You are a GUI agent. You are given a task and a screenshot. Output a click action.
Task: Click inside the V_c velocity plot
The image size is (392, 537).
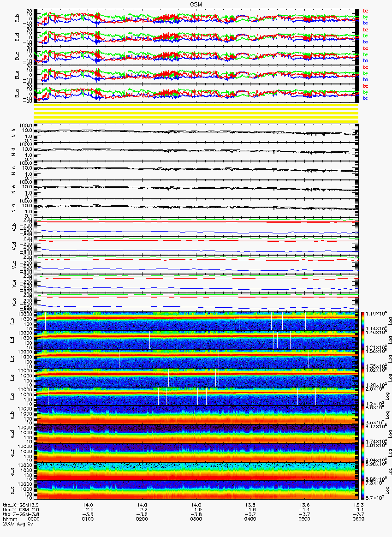196,264
